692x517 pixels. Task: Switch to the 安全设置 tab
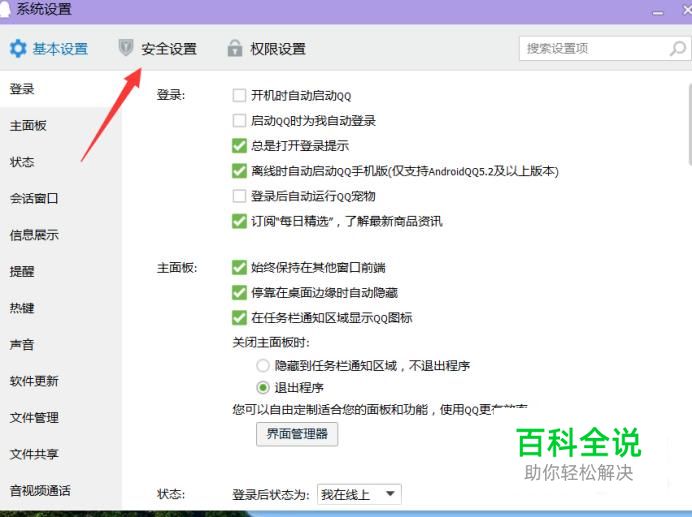[x=158, y=48]
